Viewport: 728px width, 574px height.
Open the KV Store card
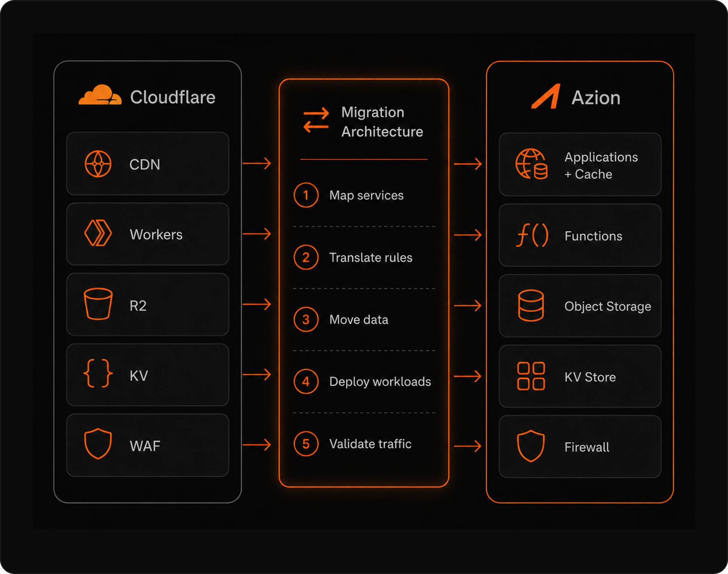(x=580, y=376)
